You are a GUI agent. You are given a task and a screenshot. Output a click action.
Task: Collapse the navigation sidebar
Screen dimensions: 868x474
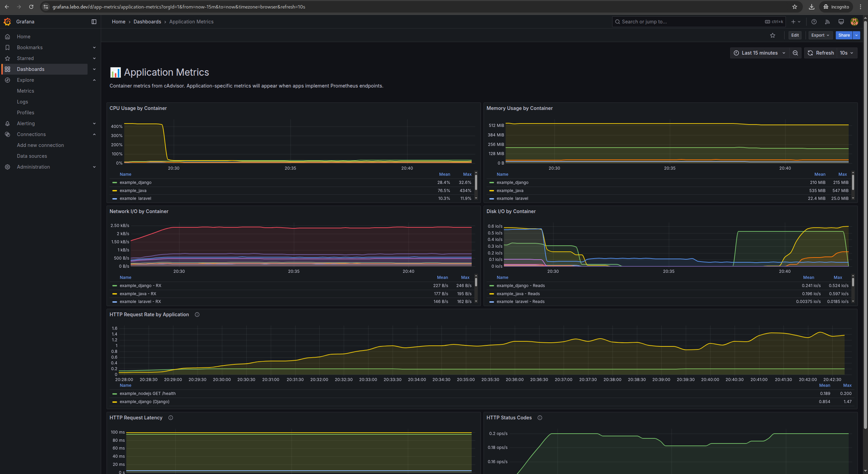94,21
